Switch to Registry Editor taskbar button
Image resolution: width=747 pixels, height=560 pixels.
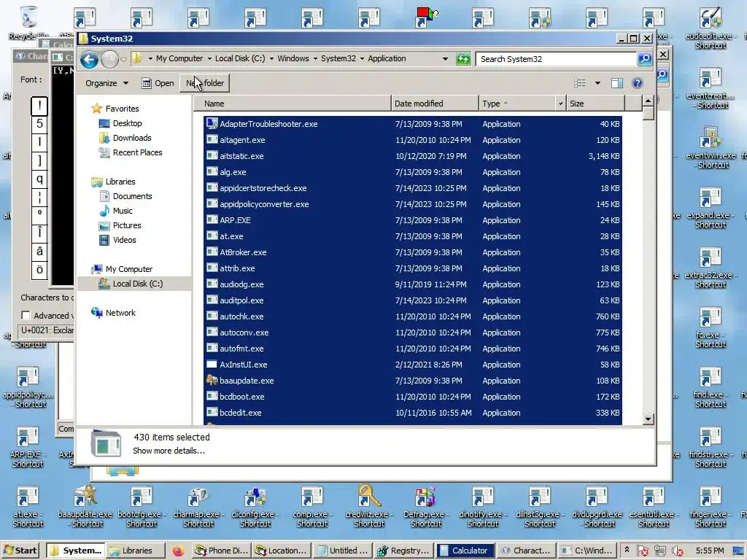(x=404, y=551)
